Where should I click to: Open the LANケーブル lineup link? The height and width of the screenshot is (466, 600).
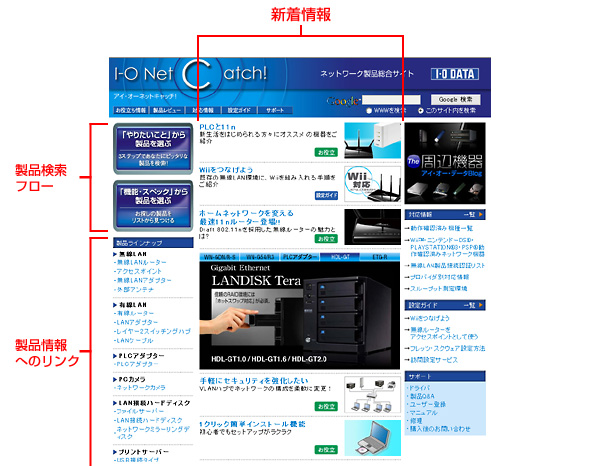tap(134, 341)
